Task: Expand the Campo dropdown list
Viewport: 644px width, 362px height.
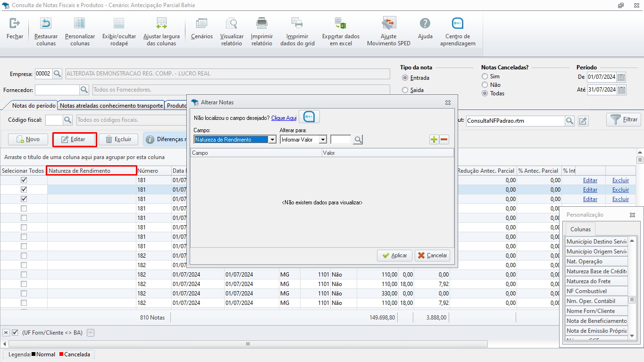Action: point(272,140)
